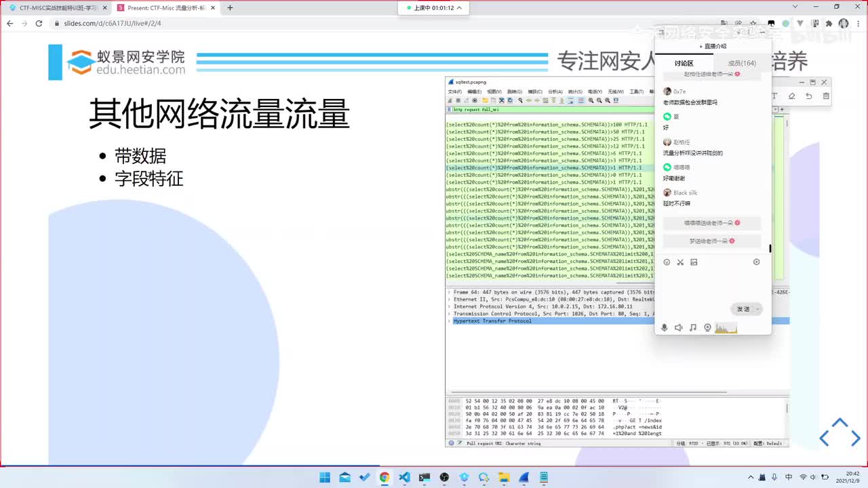Viewport: 868px width, 488px height.
Task: Open the dropdown arrow beside 发送
Action: pos(757,309)
